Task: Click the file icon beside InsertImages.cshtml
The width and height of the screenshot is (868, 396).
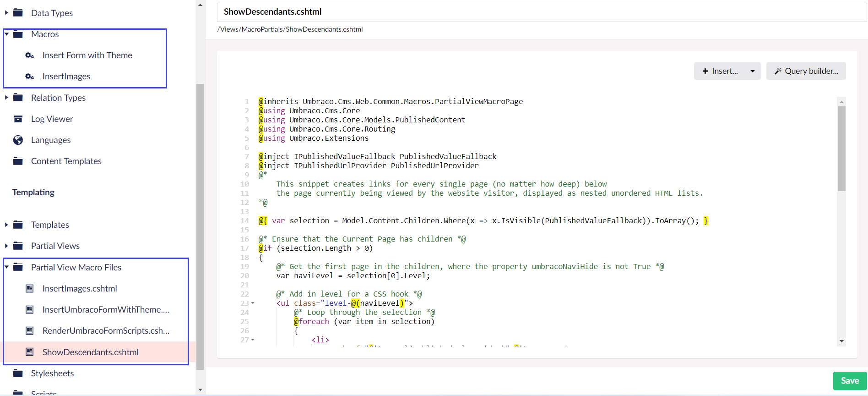Action: 29,289
